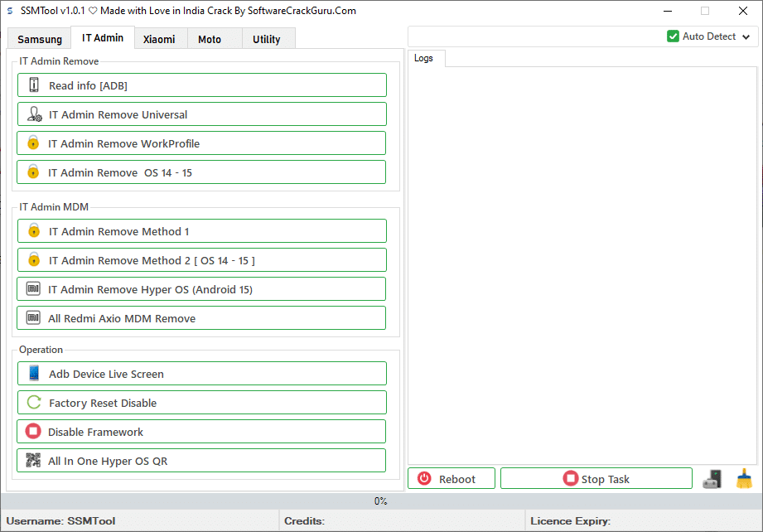Open the Auto Detect dropdown
763x532 pixels.
[x=747, y=36]
